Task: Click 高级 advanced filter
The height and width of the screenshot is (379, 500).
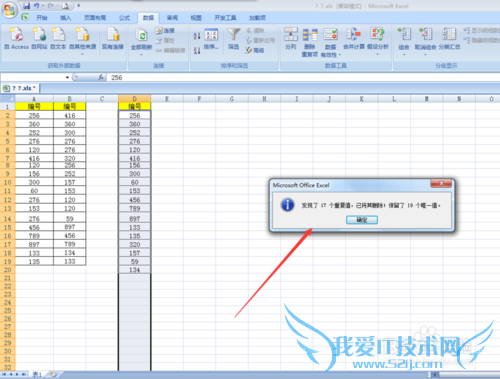Action: click(x=255, y=50)
